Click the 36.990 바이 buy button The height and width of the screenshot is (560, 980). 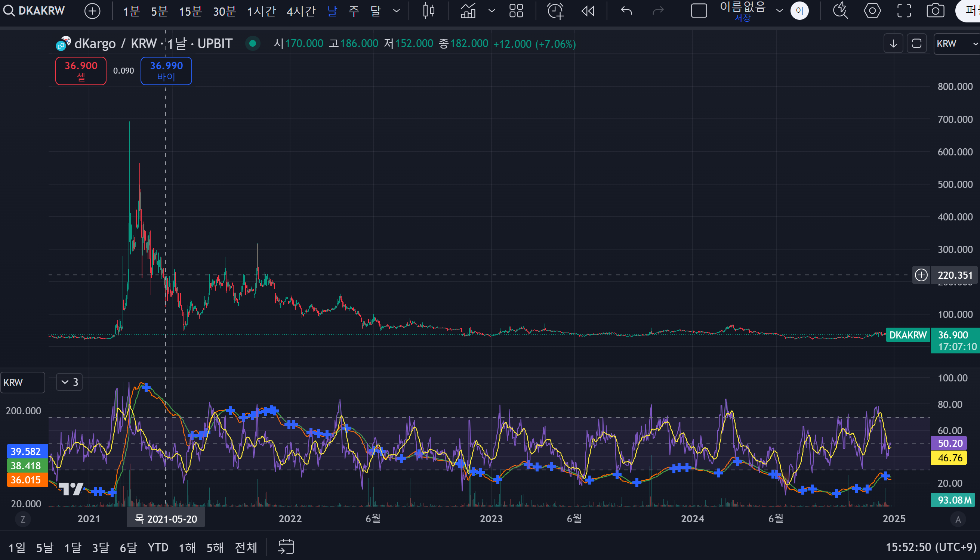166,71
